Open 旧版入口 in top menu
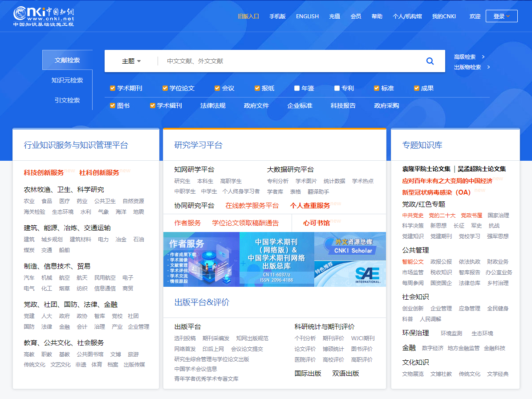The height and width of the screenshot is (399, 532). [x=248, y=16]
